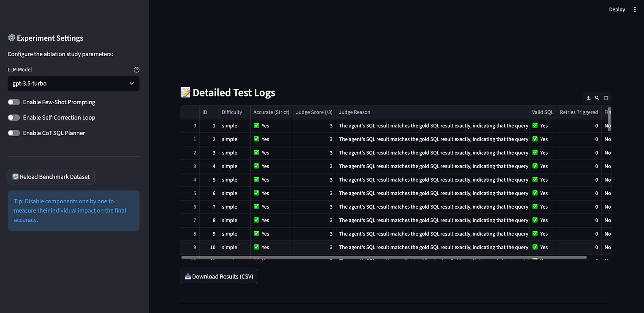The width and height of the screenshot is (644, 313).
Task: Click the help icon next to LLM Model
Action: [136, 69]
